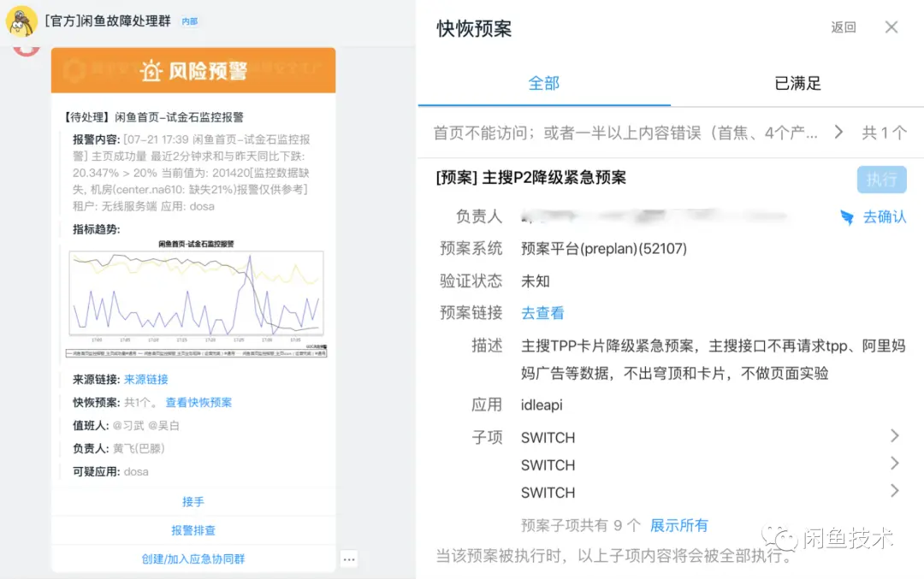The height and width of the screenshot is (579, 924).
Task: Click the 执行 button
Action: (x=881, y=179)
